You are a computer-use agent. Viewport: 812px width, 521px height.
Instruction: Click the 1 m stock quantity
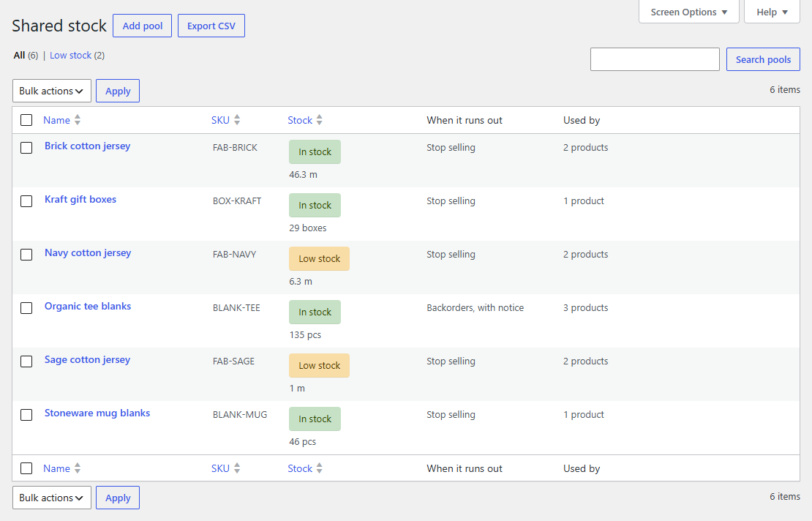point(297,389)
